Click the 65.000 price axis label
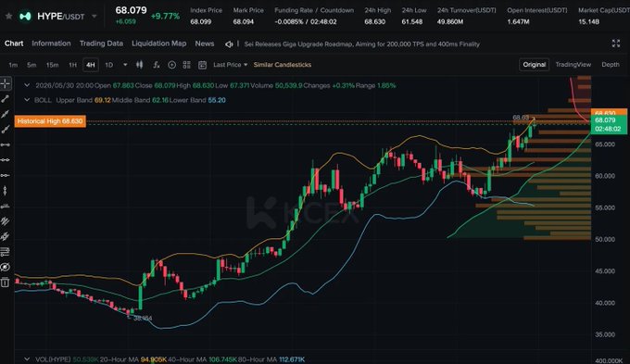The image size is (630, 364). coord(605,144)
